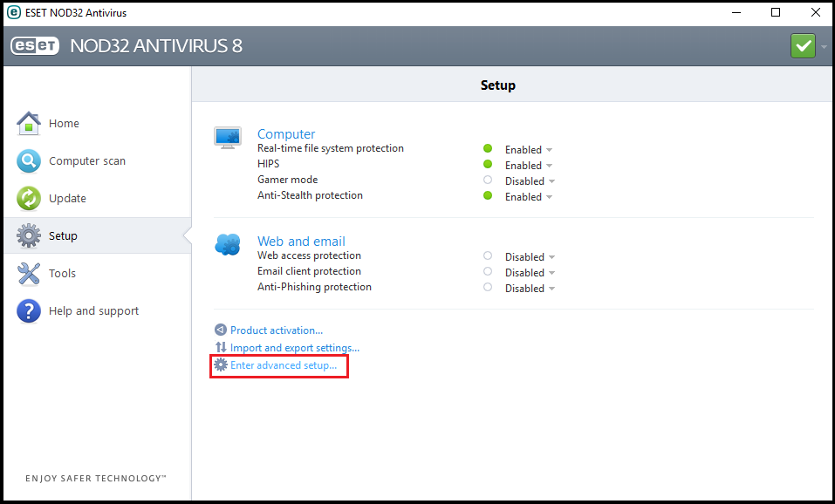Click the Computer monitor icon

pyautogui.click(x=228, y=137)
